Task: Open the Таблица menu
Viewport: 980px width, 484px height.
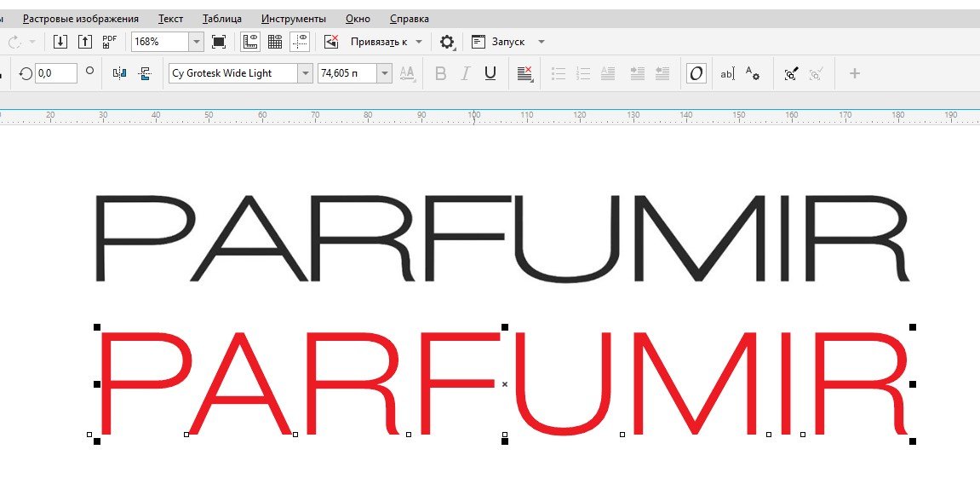Action: tap(222, 19)
